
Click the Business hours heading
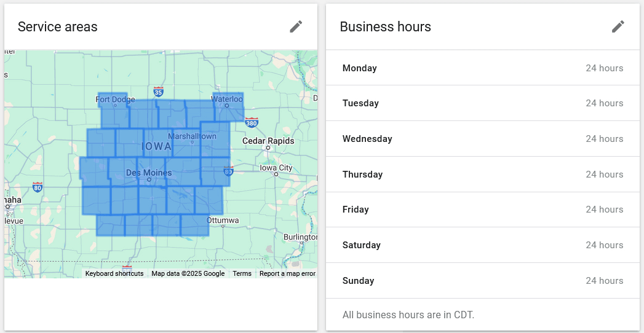click(385, 26)
